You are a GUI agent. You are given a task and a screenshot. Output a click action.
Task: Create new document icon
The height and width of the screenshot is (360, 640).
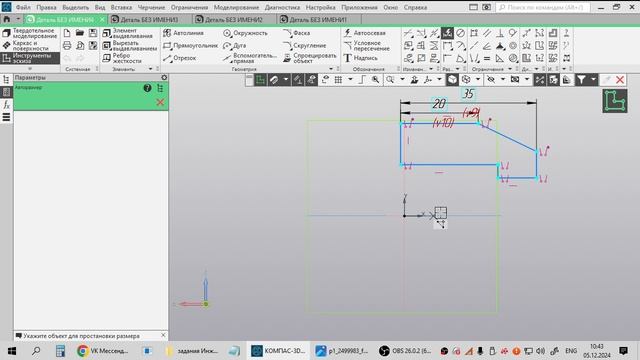(67, 33)
